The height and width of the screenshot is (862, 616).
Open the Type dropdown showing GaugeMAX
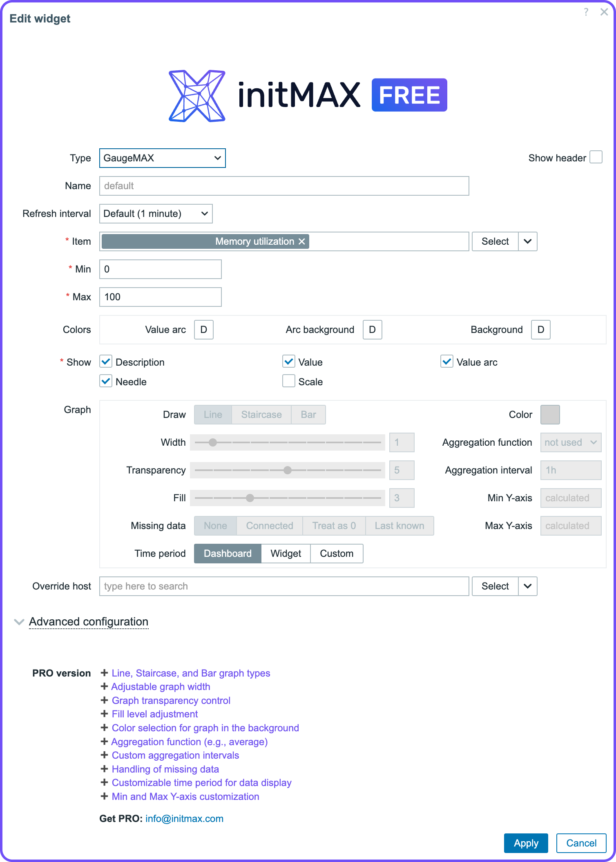point(162,158)
